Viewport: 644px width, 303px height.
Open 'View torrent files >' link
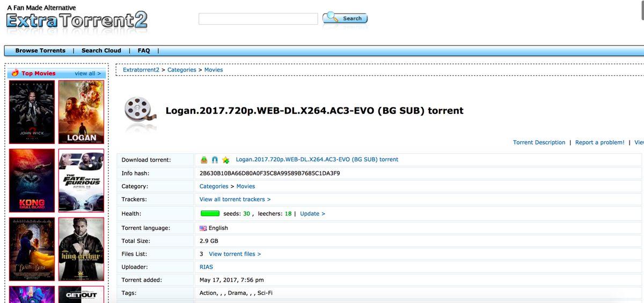tap(235, 254)
